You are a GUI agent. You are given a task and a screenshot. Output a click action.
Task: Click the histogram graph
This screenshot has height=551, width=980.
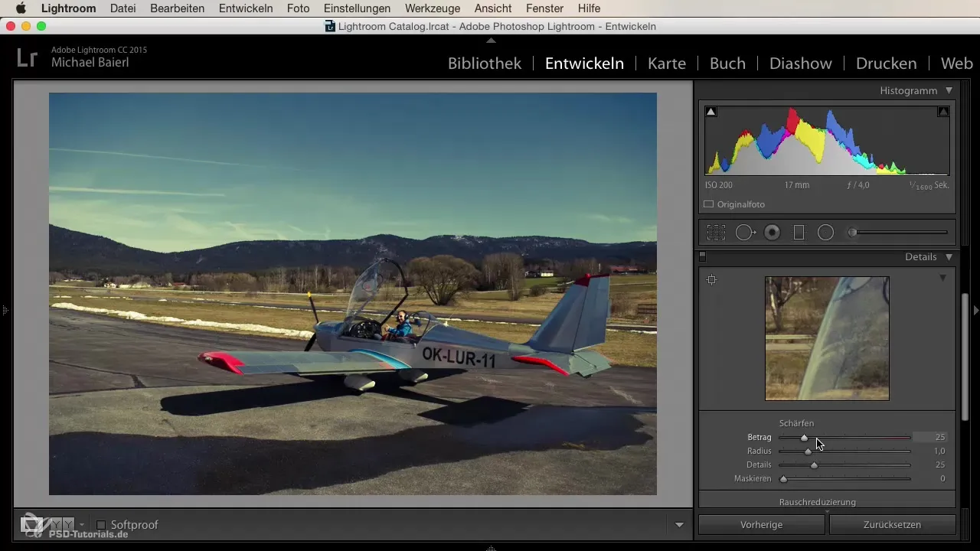pyautogui.click(x=827, y=141)
